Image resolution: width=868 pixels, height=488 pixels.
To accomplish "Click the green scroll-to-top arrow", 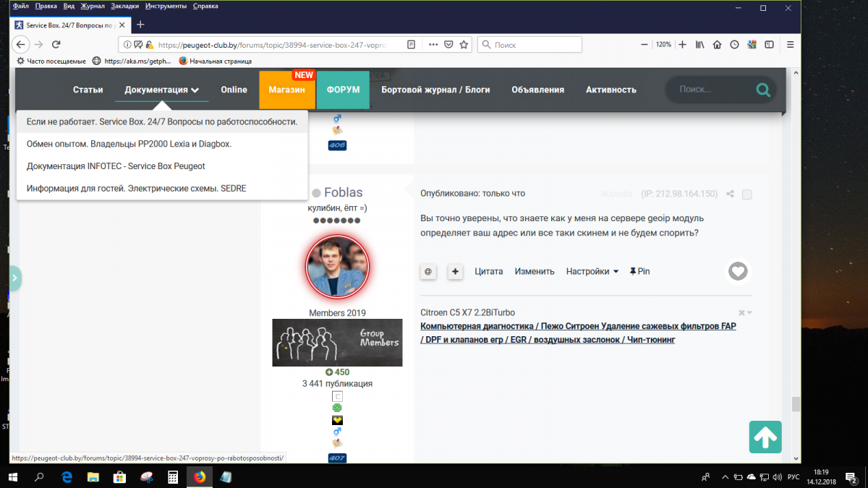I will click(765, 437).
